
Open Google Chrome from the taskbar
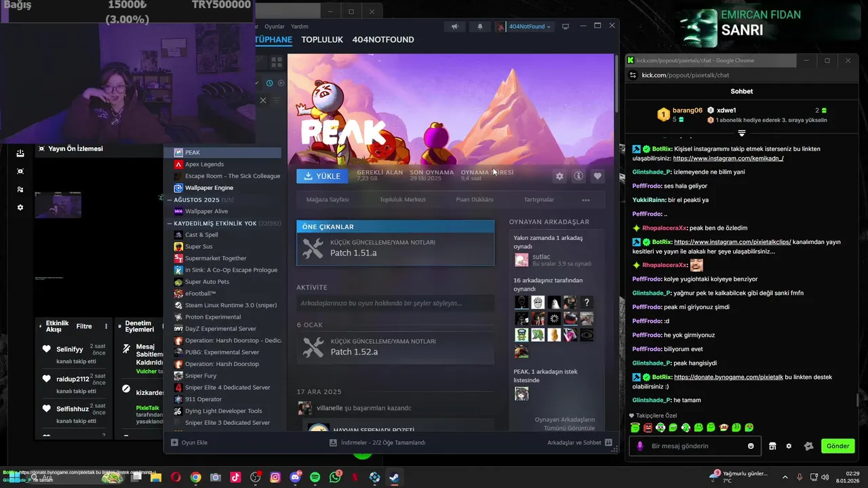195,477
